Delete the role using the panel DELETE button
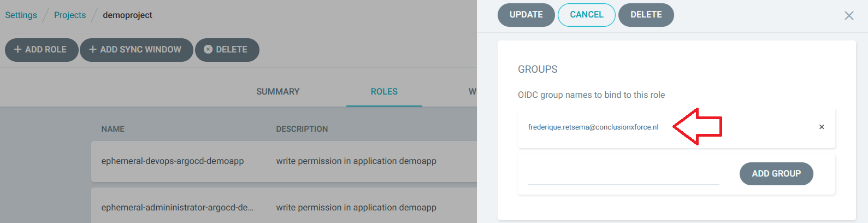 pos(646,15)
